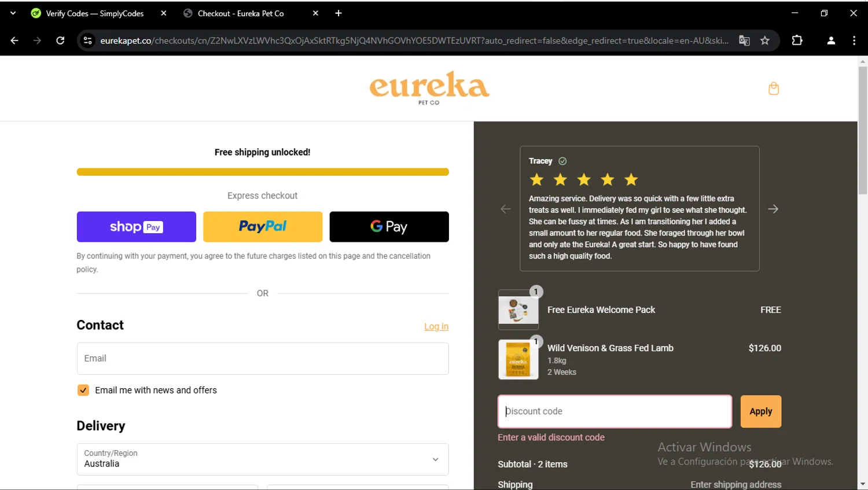Click the Eureka Pet Co logo
Screen dimensions: 868x490
coord(429,88)
